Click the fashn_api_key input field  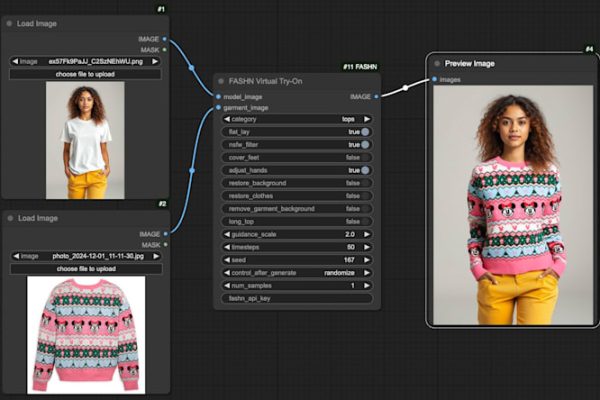tap(297, 299)
